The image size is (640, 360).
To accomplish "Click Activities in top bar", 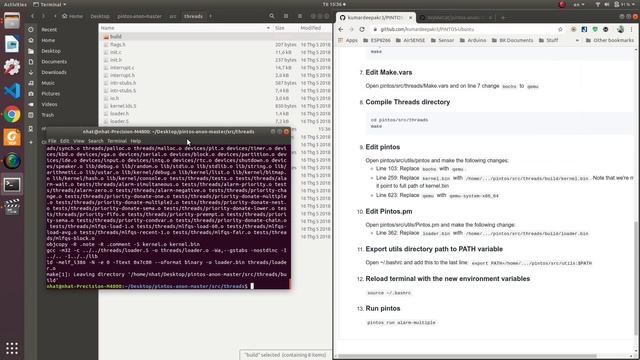I will pyautogui.click(x=15, y=4).
